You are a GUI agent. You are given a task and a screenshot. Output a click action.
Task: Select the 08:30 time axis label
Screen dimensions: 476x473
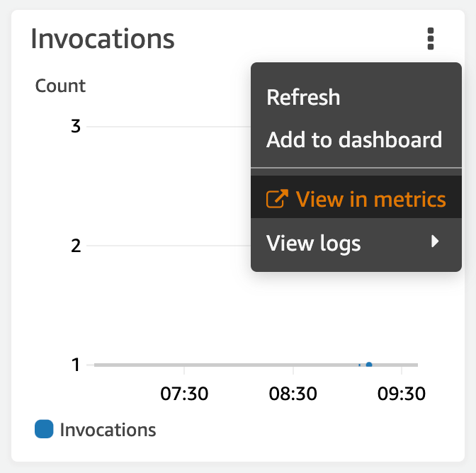pyautogui.click(x=293, y=394)
